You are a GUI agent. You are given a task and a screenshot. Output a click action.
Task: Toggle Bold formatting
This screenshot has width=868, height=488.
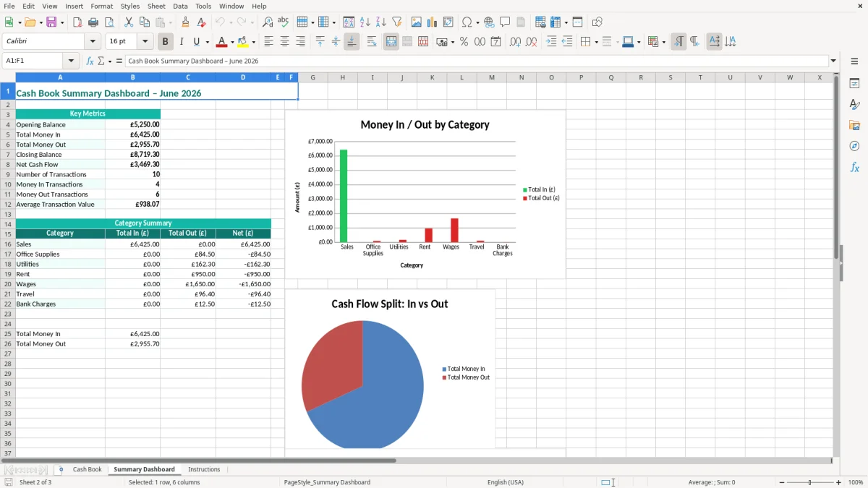pos(166,42)
